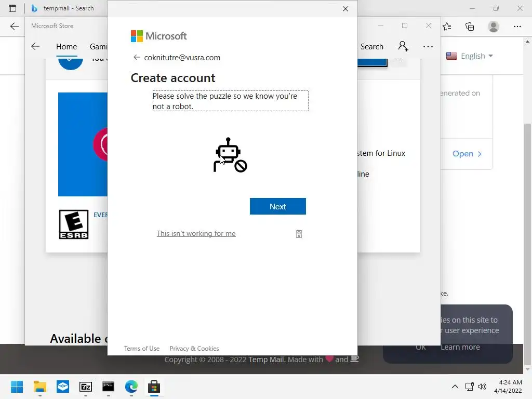Open Edge Collections icon

470,26
